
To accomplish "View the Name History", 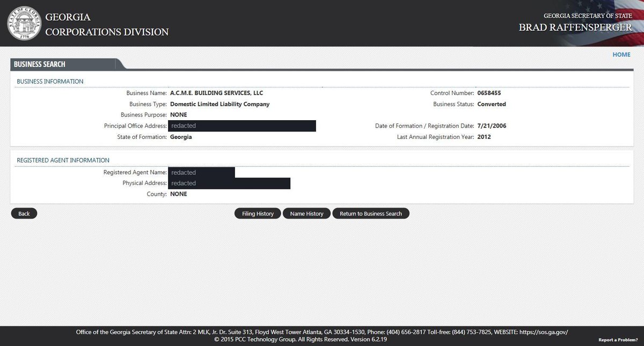I will pyautogui.click(x=306, y=214).
